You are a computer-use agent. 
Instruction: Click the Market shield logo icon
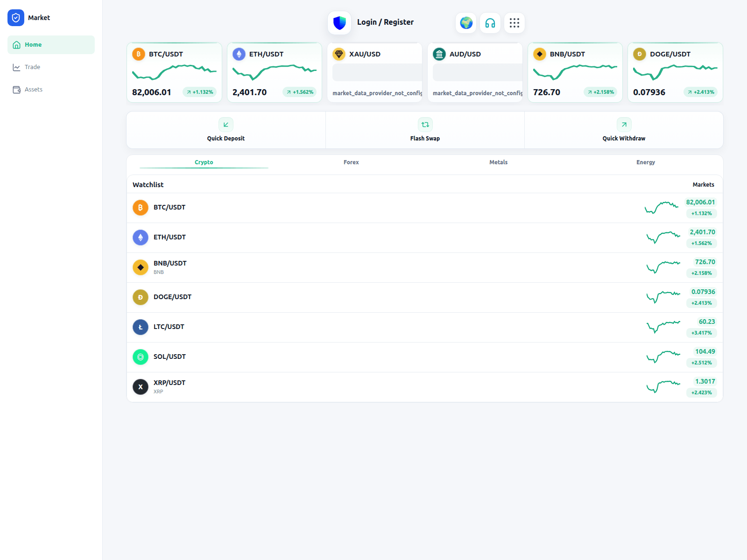pyautogui.click(x=16, y=18)
